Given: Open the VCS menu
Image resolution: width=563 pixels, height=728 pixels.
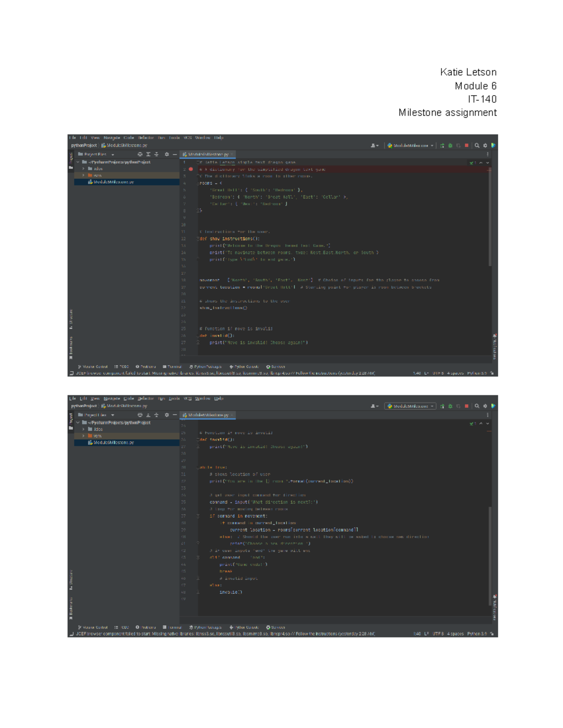Looking at the screenshot, I should (x=188, y=138).
